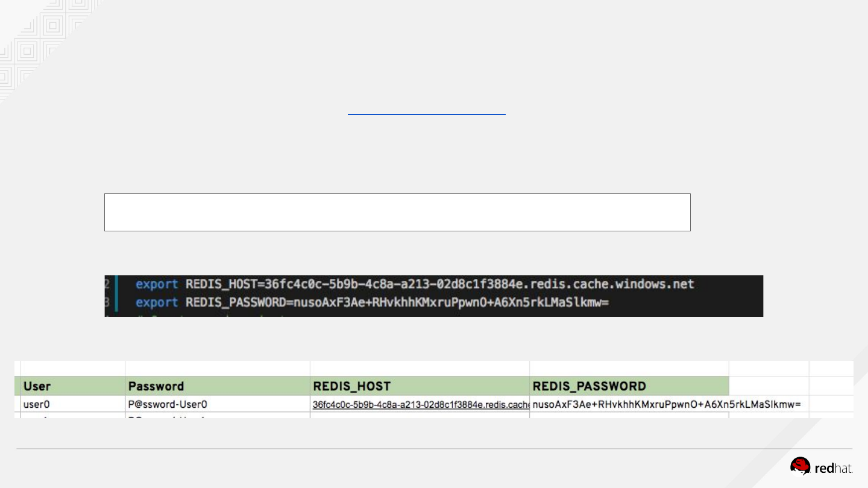Screen dimensions: 868x488
Task: Open the underlined redis.cache host link in the spreadsheet
Action: [421, 405]
